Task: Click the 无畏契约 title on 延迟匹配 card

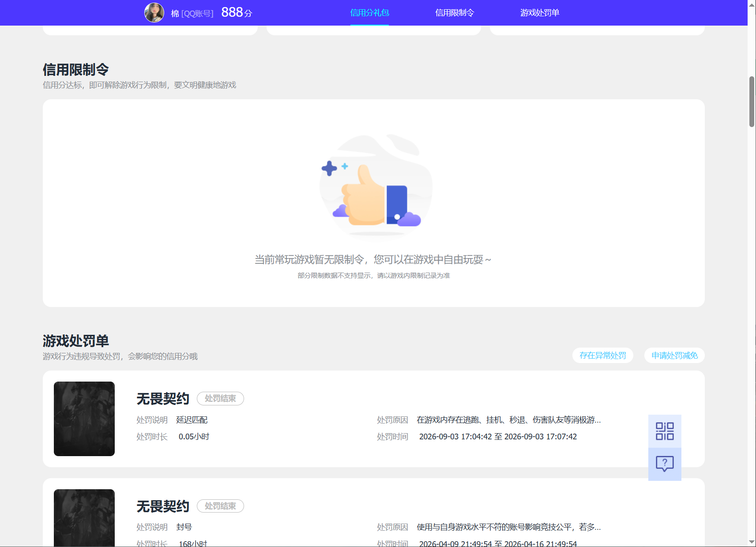Action: (163, 399)
